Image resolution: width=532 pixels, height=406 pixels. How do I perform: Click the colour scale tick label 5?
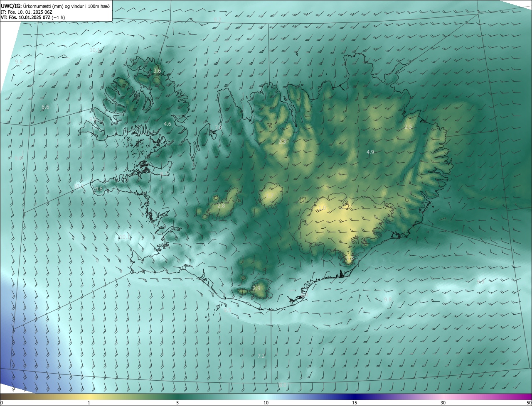pos(177,403)
